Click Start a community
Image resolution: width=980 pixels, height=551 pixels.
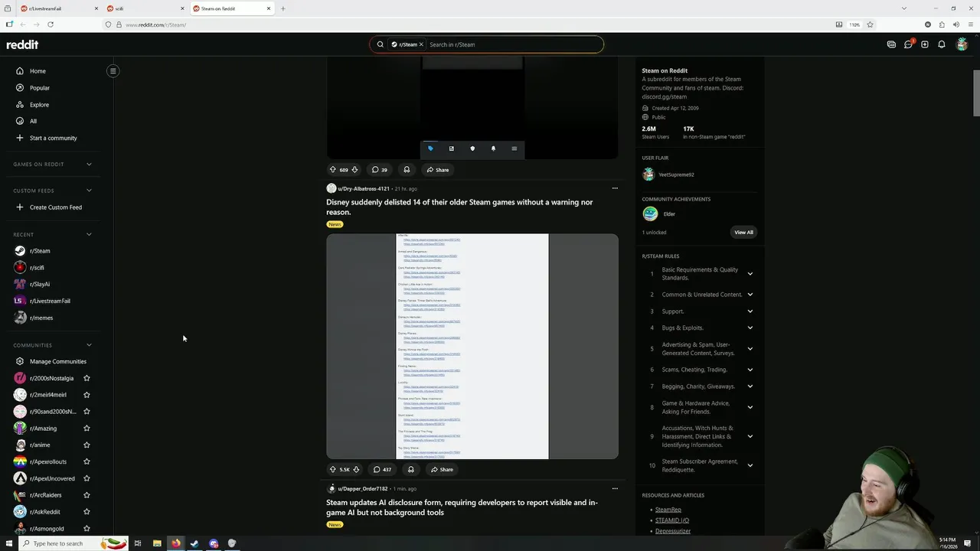[x=53, y=138]
